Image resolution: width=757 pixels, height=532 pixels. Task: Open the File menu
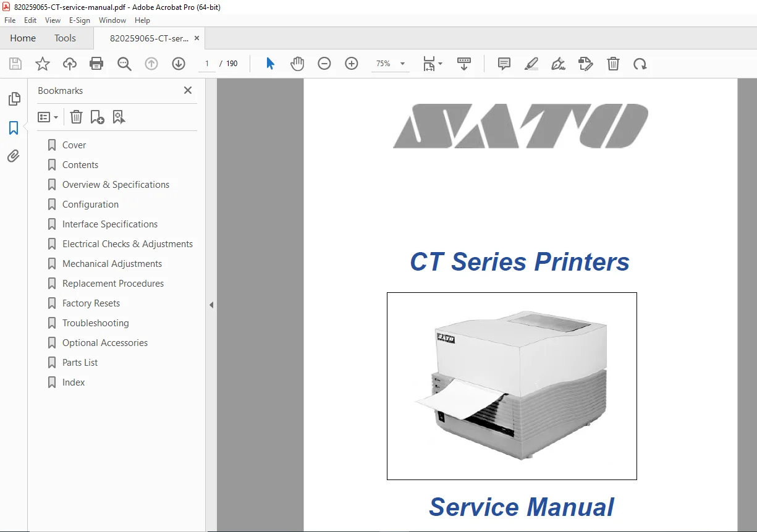pyautogui.click(x=10, y=20)
